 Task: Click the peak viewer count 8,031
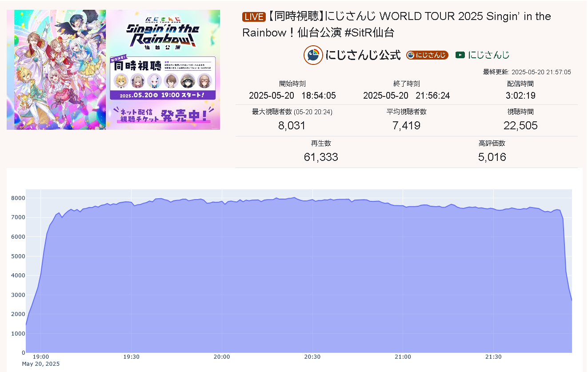pos(292,126)
